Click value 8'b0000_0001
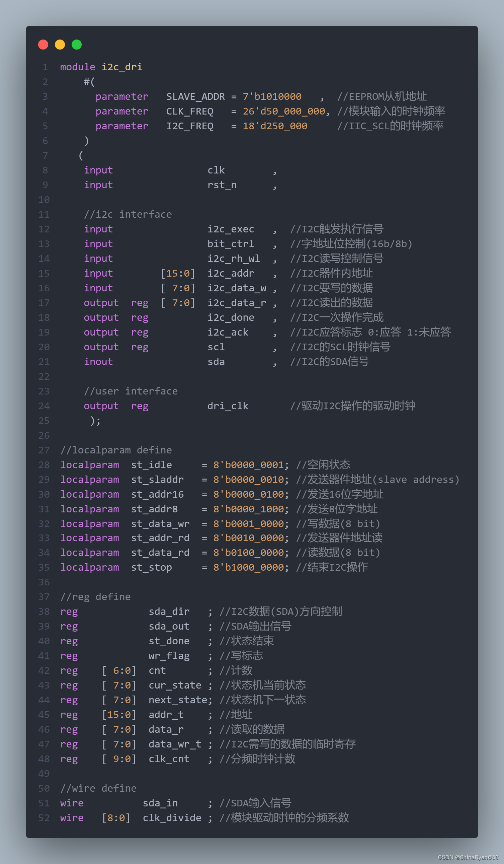This screenshot has height=864, width=504. 249,465
